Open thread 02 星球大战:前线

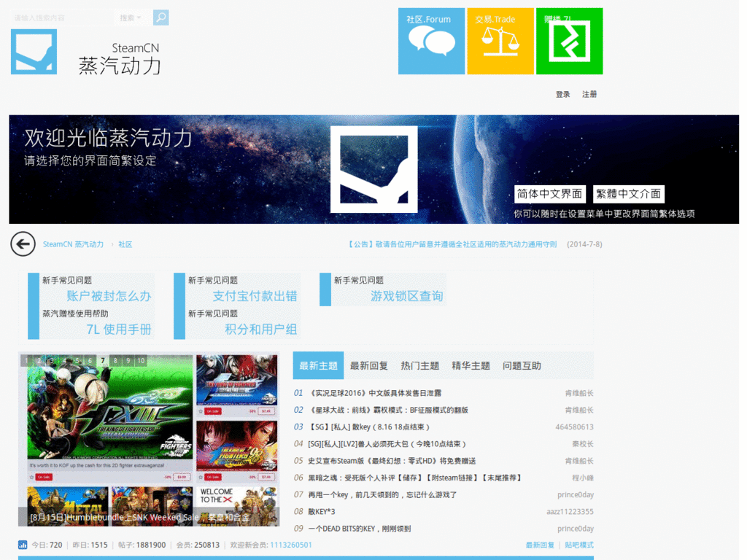pos(388,410)
